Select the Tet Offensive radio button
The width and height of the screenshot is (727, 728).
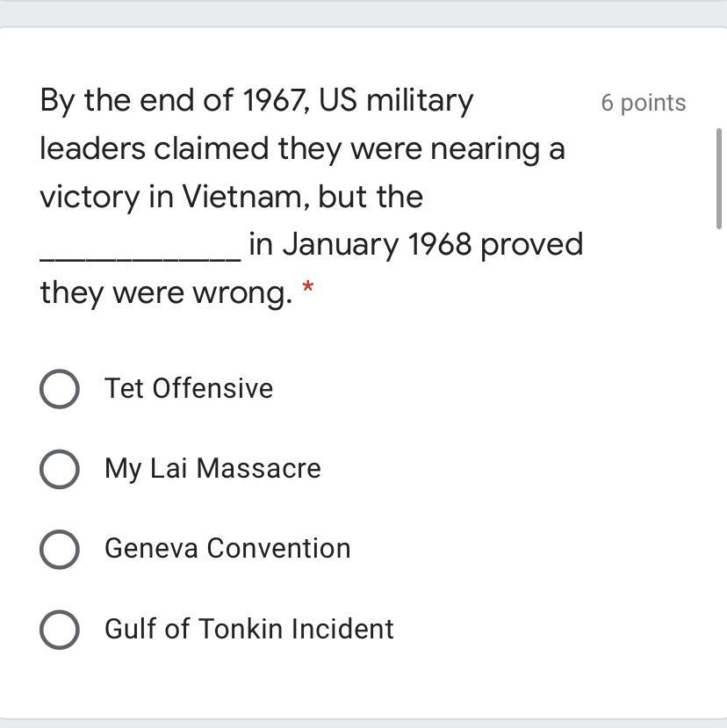click(60, 389)
